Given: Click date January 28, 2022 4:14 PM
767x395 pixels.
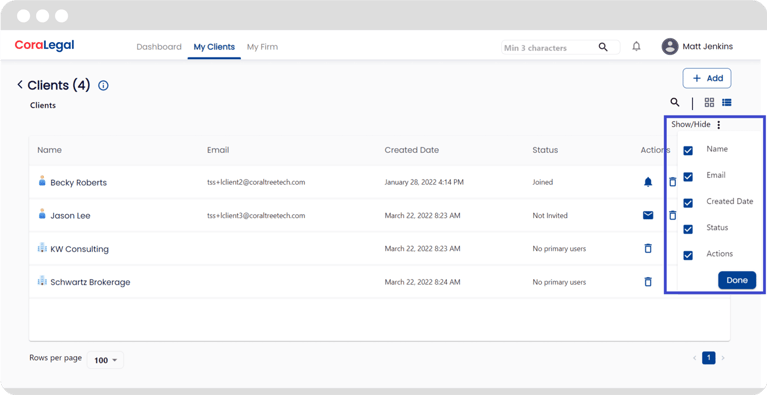Looking at the screenshot, I should 424,182.
